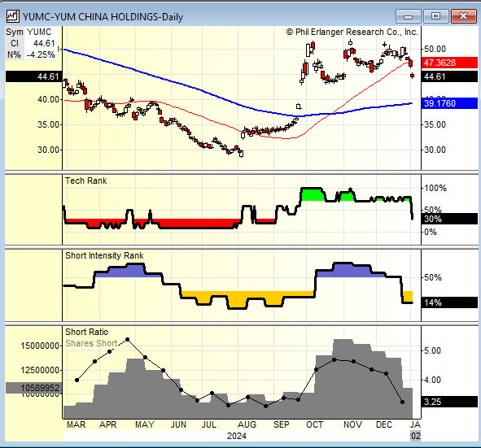
Task: Close the YUMC chart window
Action: click(x=463, y=16)
